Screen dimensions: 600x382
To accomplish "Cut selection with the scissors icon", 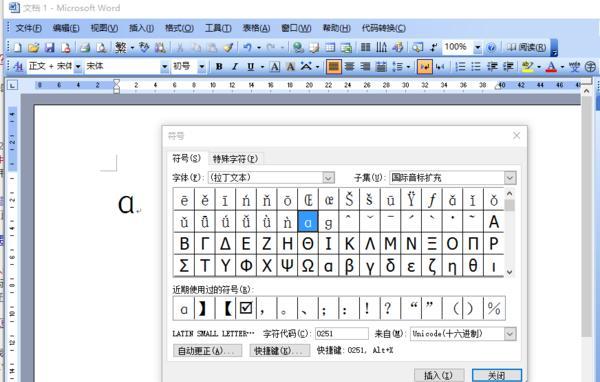I will tap(179, 47).
